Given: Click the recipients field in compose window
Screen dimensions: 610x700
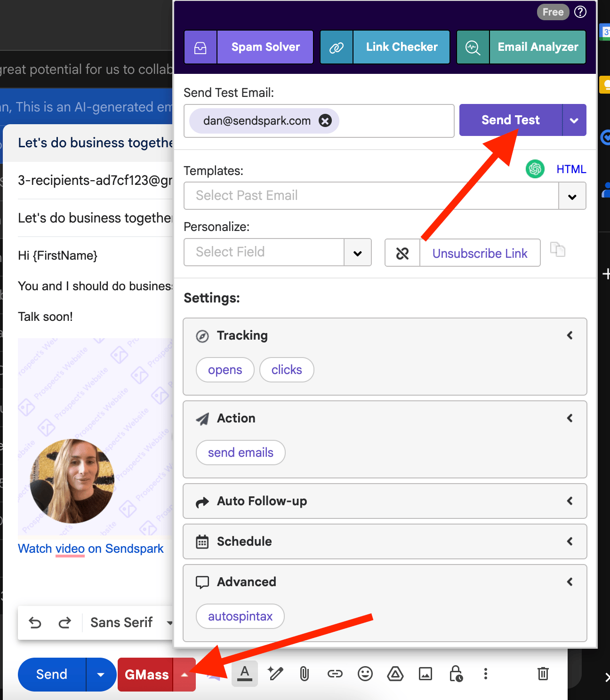Looking at the screenshot, I should pyautogui.click(x=96, y=180).
